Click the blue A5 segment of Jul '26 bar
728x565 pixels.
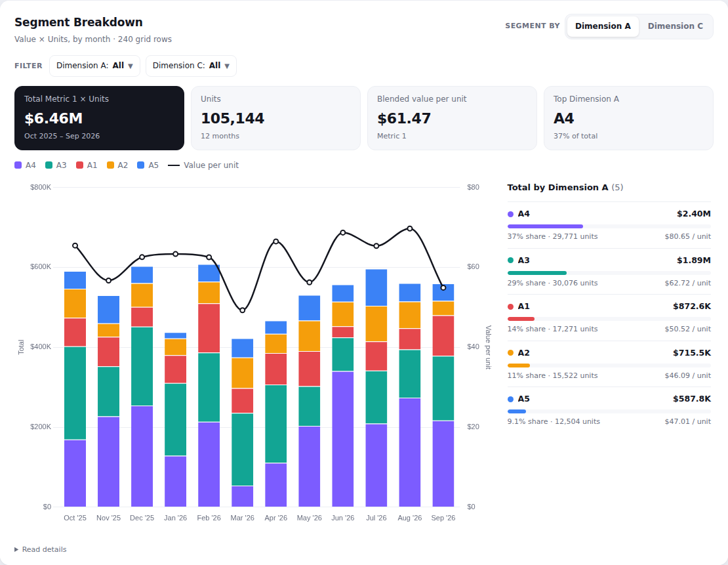point(376,287)
